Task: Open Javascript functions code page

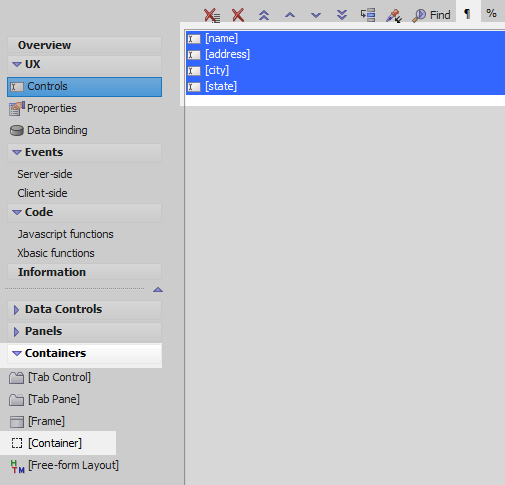Action: point(65,234)
